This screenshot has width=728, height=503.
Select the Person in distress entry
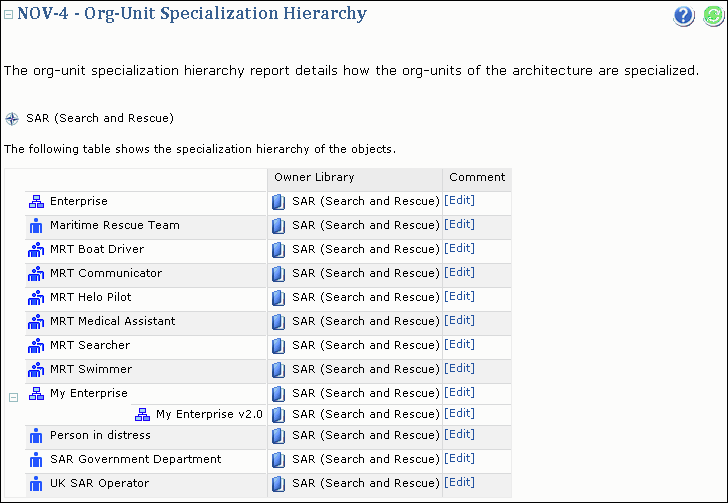pyautogui.click(x=100, y=436)
